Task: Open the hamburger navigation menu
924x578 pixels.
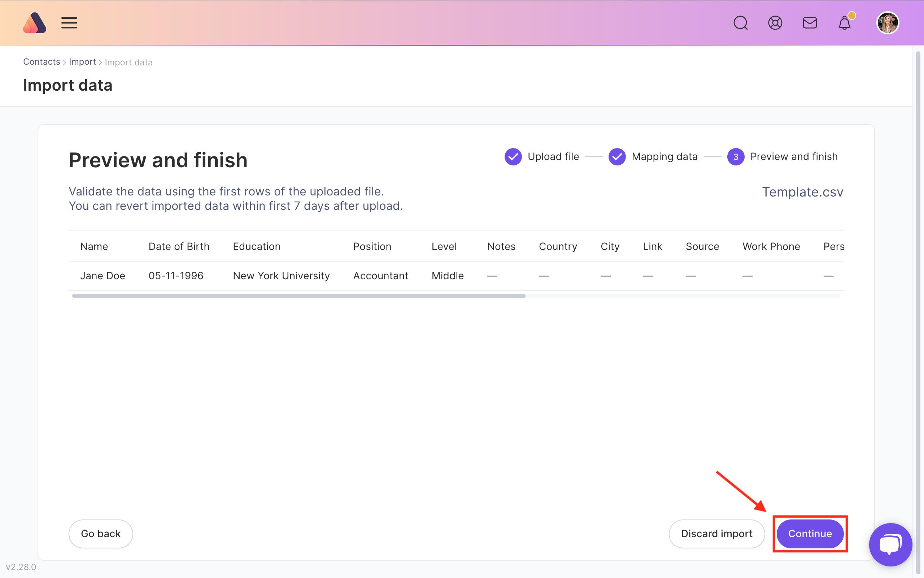Action: point(69,23)
